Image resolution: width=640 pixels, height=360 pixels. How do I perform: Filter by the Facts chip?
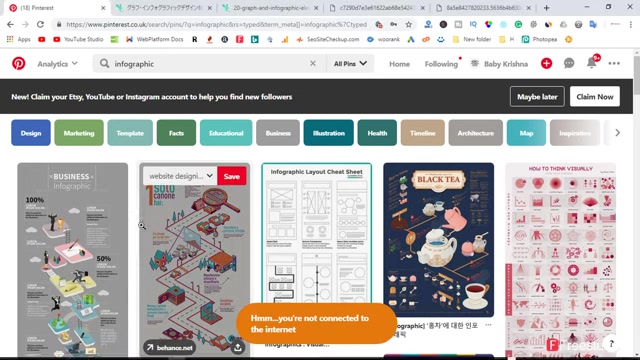(176, 133)
